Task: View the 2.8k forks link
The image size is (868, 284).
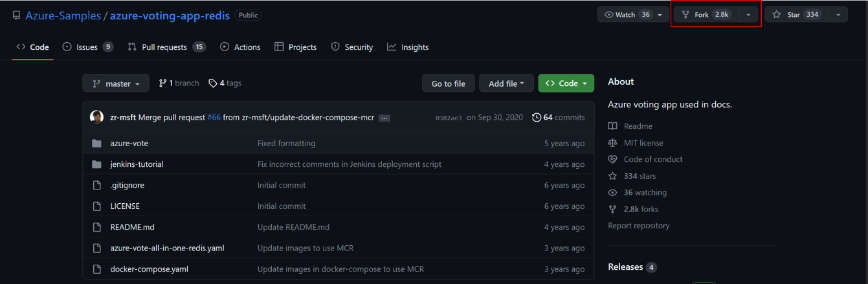Action: coord(633,210)
